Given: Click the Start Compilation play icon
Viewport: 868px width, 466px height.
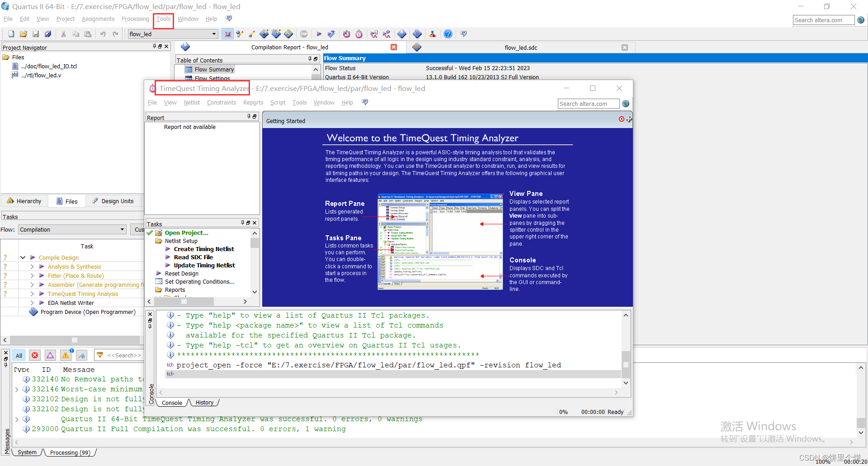Looking at the screenshot, I should pyautogui.click(x=319, y=34).
